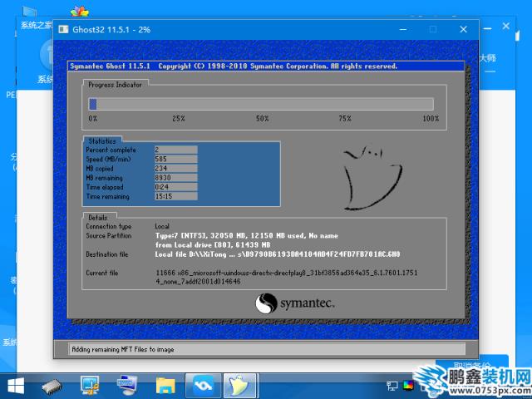This screenshot has width=532, height=399.
Task: Click the Ghost32 title bar icon
Action: (x=63, y=30)
